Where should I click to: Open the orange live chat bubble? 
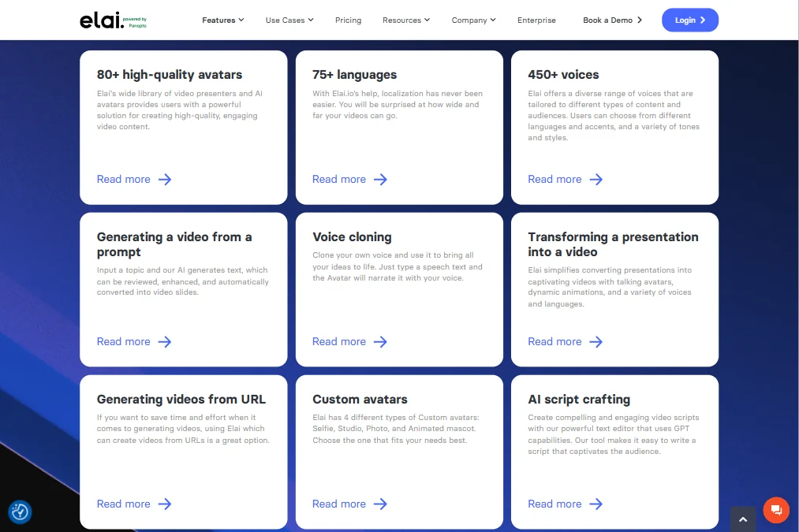click(x=775, y=510)
